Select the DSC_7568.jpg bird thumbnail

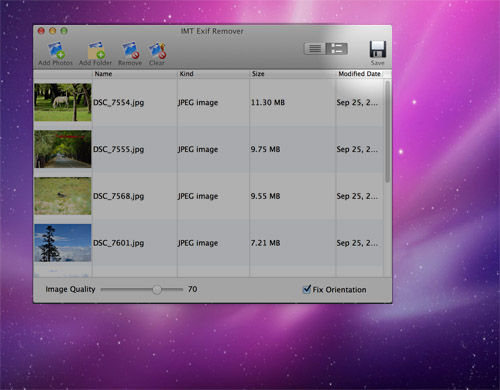(x=63, y=196)
